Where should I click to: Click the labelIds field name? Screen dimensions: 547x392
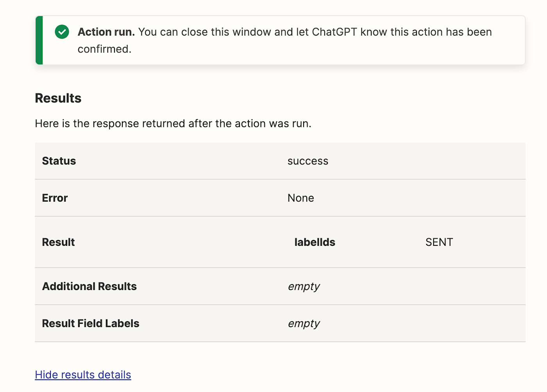315,242
